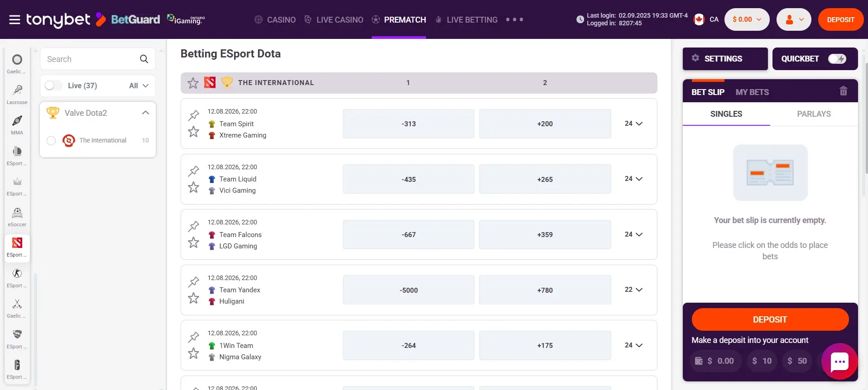Image resolution: width=868 pixels, height=390 pixels.
Task: Switch to the My Bets tab
Action: (752, 92)
